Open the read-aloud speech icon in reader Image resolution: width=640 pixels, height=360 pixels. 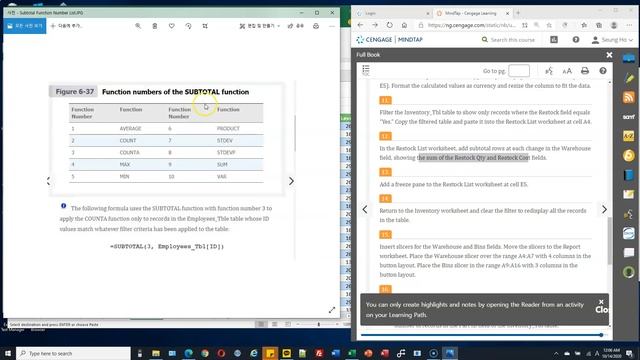[x=549, y=71]
